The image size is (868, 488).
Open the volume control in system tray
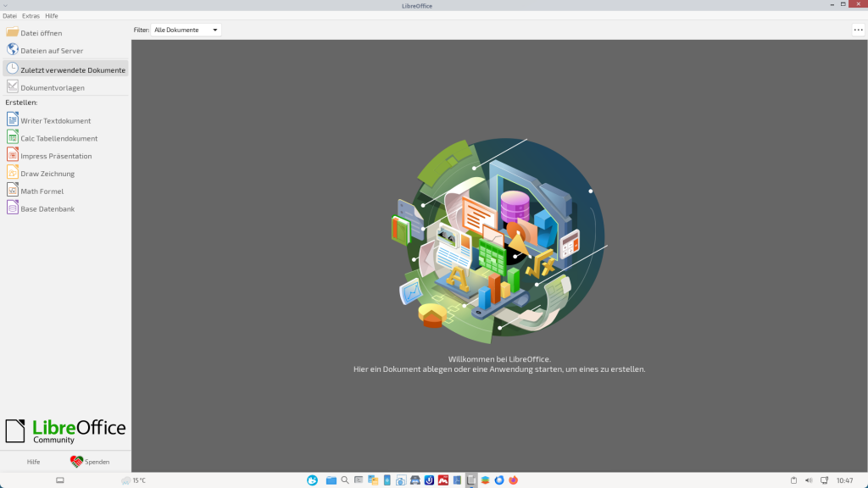click(808, 480)
